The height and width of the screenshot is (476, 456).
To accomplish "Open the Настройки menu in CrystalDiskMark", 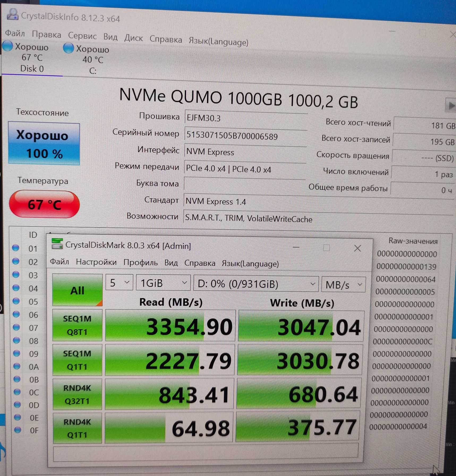I will pos(96,262).
